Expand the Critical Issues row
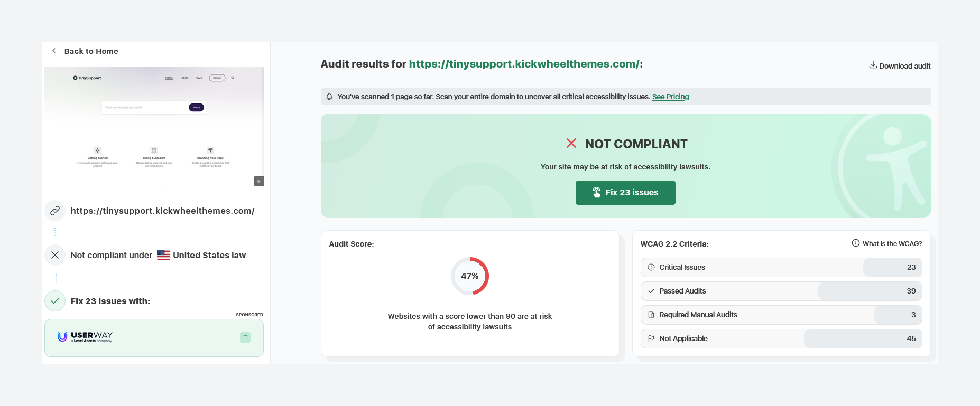Viewport: 980px width, 406px height. (781, 267)
